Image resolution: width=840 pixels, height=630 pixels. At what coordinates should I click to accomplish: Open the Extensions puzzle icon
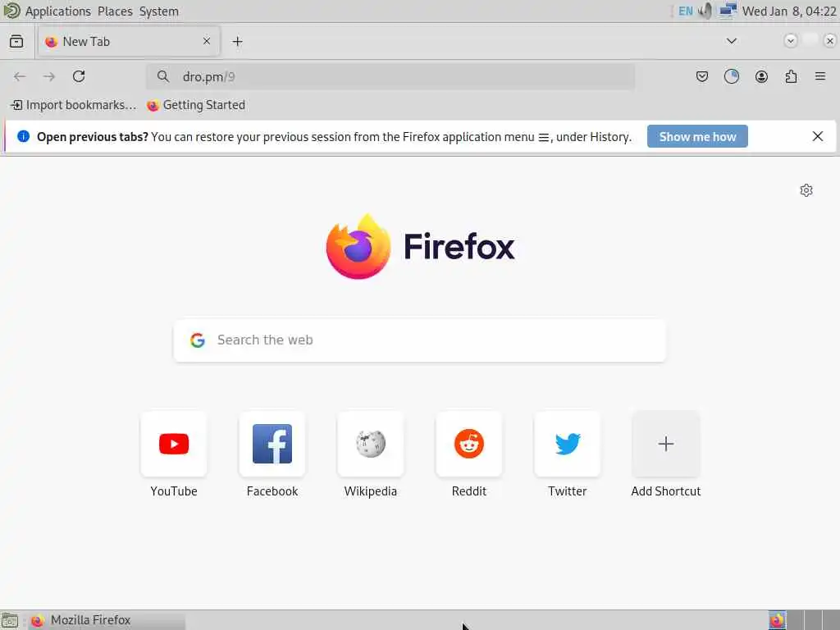(791, 76)
